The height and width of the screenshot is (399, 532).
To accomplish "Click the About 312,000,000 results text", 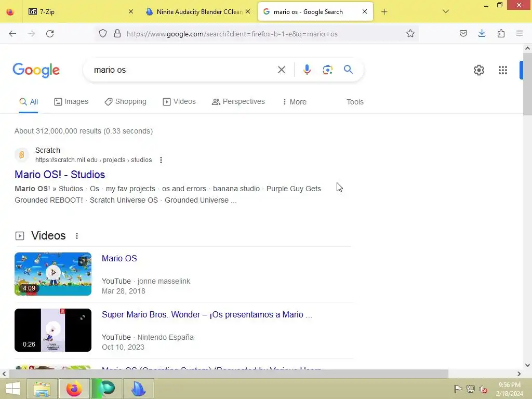I will click(x=84, y=131).
